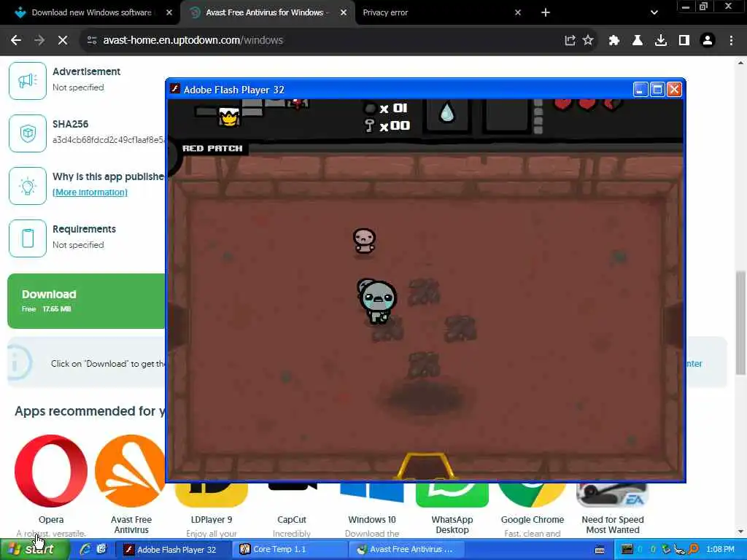Open the CapCut app link
The height and width of the screenshot is (560, 747).
coord(292,519)
